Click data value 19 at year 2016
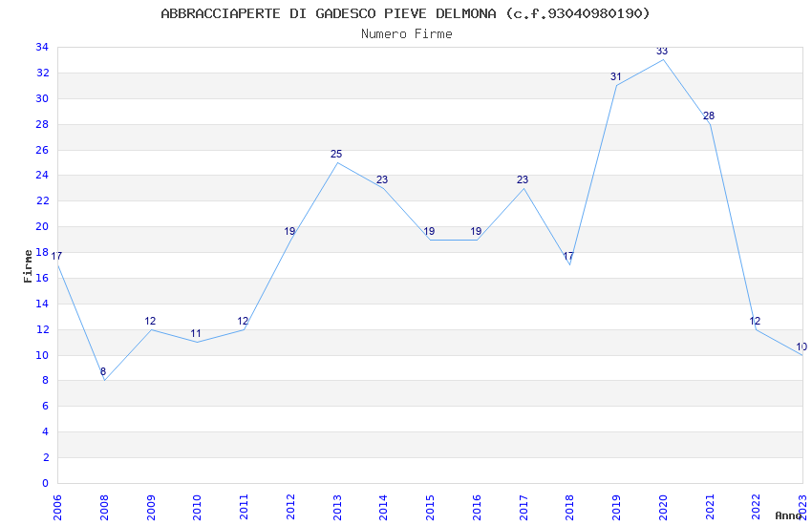Viewport: 812px width, 525px height. (476, 231)
